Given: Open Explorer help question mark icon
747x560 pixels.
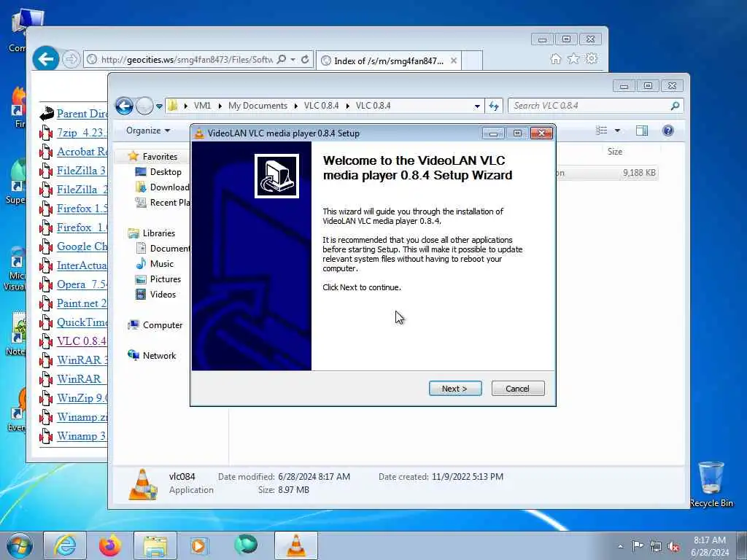Looking at the screenshot, I should (668, 131).
